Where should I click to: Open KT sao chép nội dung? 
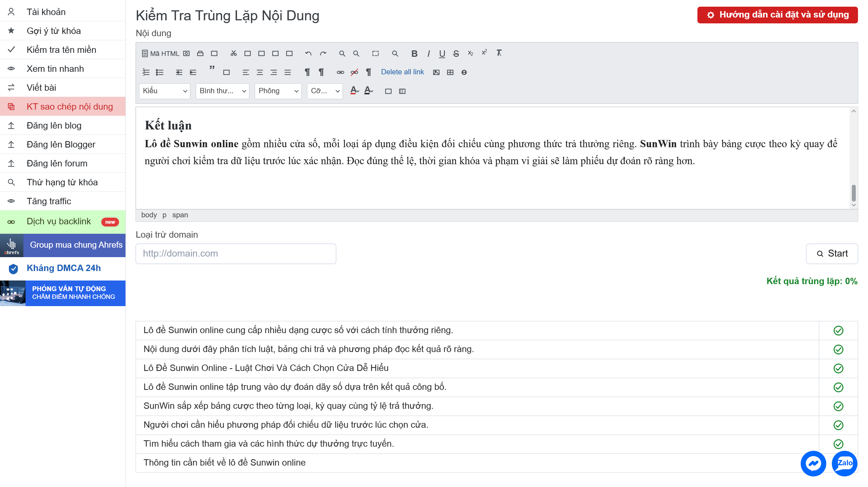coord(63,107)
